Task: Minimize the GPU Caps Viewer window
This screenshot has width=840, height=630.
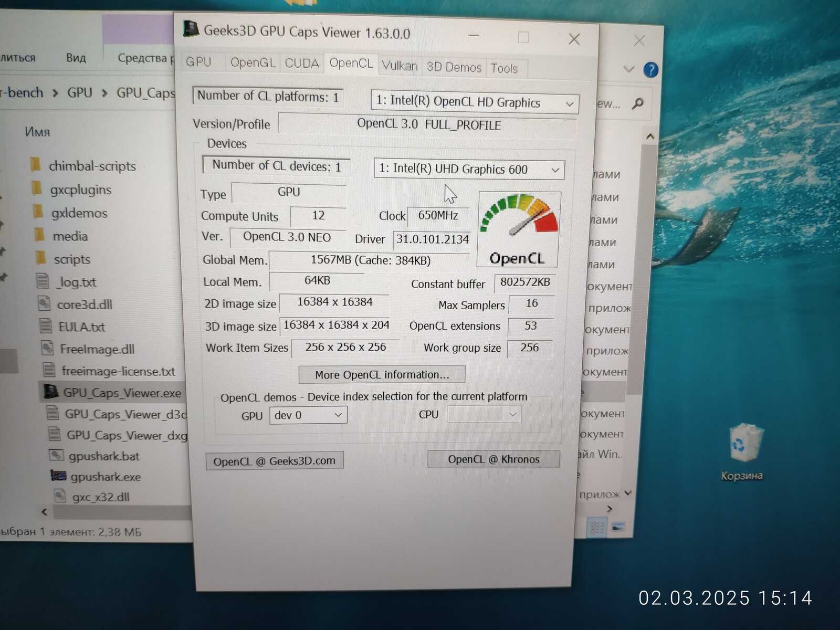Action: point(474,36)
